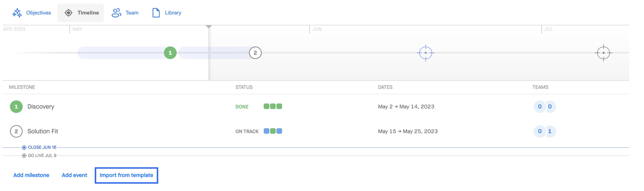Click target icon beside CLOSE JUN 16
Screen dimensions: 644x191
pyautogui.click(x=24, y=147)
